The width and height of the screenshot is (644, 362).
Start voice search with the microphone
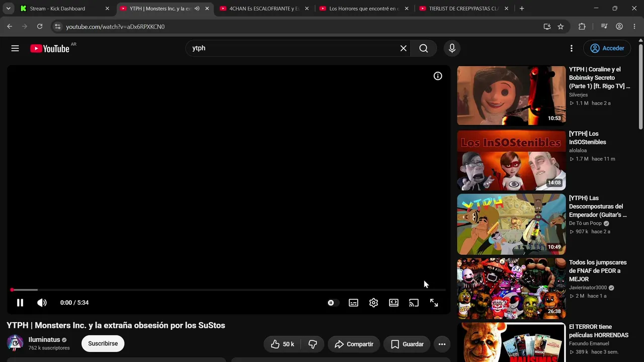452,48
